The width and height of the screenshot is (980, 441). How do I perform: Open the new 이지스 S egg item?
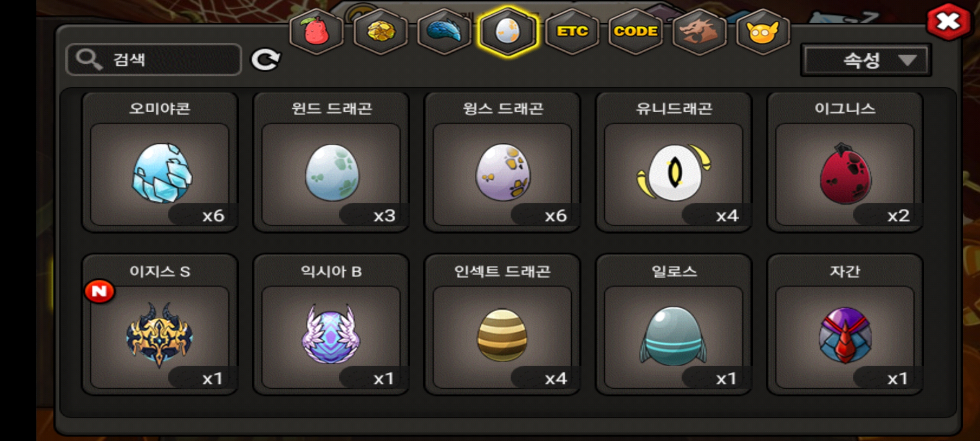160,325
